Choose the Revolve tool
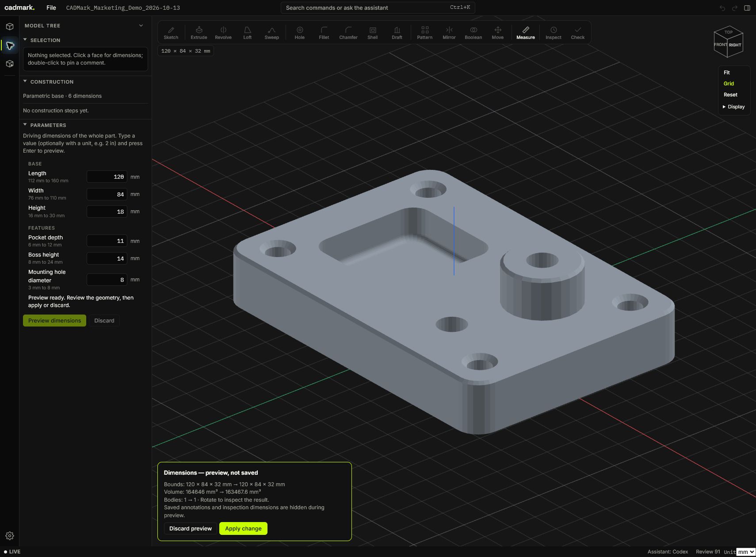756x557 pixels. click(x=223, y=33)
